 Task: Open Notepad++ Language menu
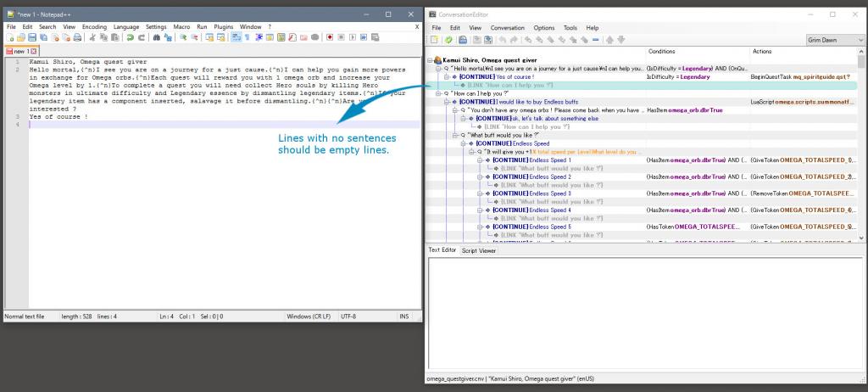pos(126,26)
